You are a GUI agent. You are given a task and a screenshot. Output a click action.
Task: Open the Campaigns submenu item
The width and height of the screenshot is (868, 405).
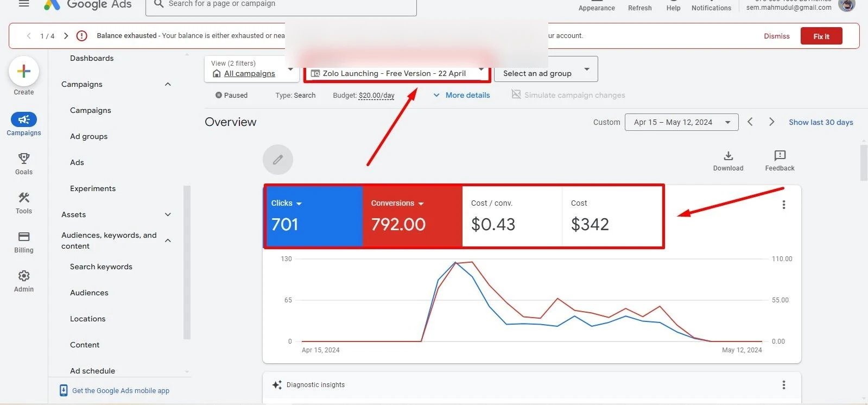coord(91,110)
